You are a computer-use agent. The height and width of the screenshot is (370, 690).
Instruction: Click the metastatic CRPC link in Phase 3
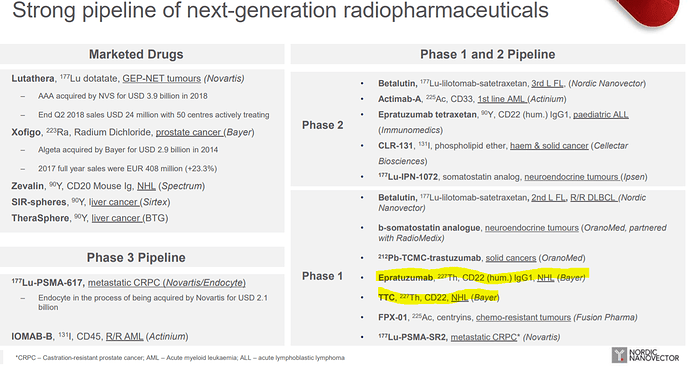click(125, 283)
